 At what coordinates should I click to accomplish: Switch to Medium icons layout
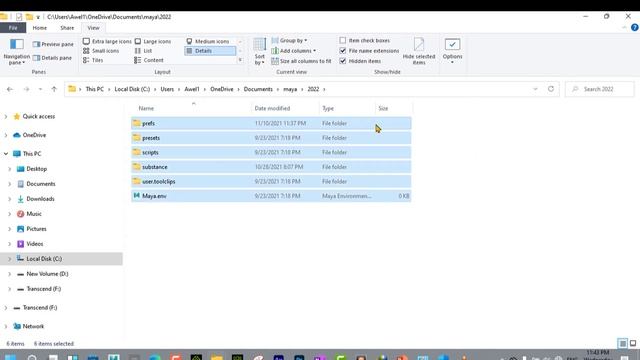(x=208, y=41)
